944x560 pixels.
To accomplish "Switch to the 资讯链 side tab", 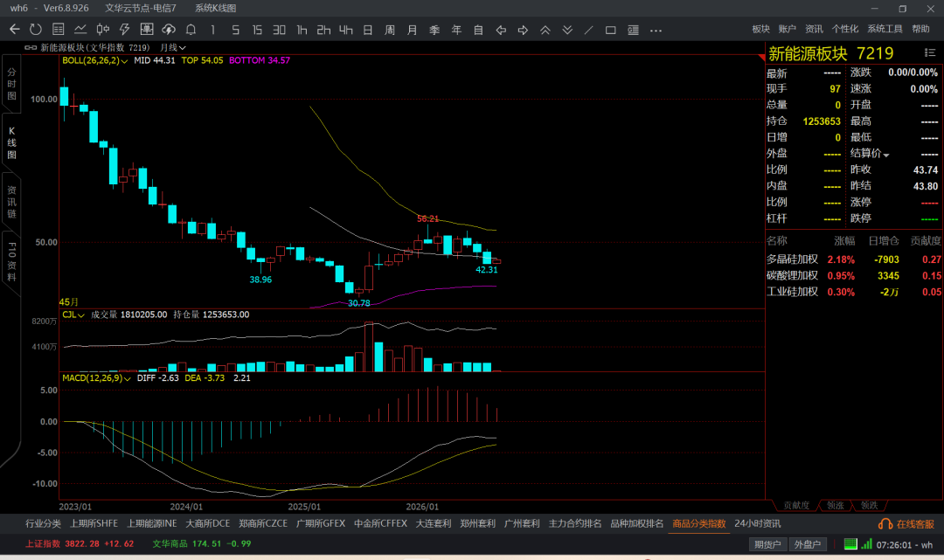I will point(11,202).
